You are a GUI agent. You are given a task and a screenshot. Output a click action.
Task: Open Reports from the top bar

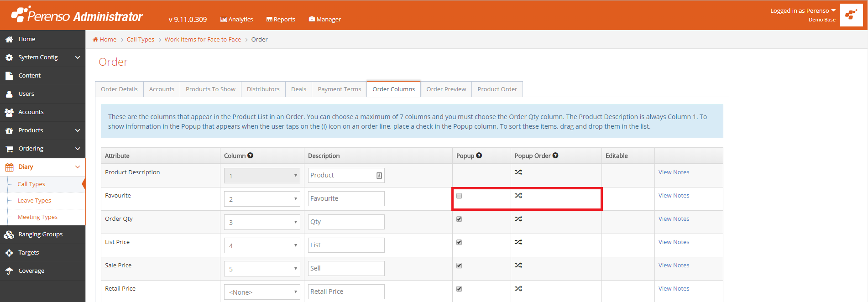(x=281, y=19)
